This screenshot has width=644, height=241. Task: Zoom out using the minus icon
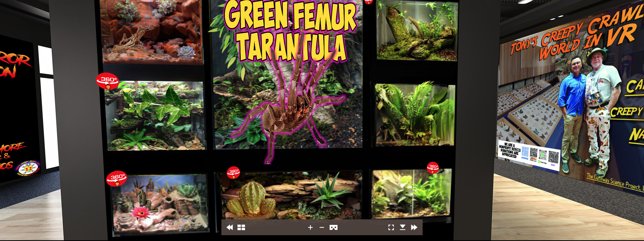[x=321, y=227]
